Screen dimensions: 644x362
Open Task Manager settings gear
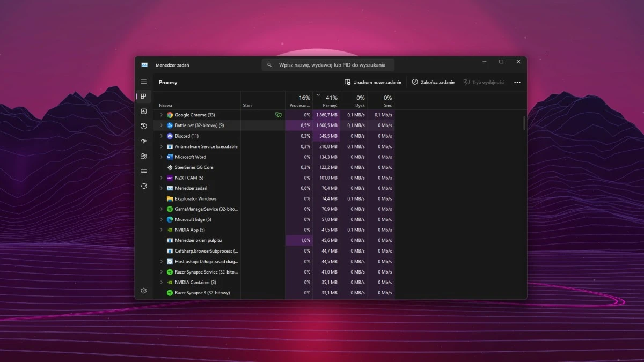pos(143,290)
